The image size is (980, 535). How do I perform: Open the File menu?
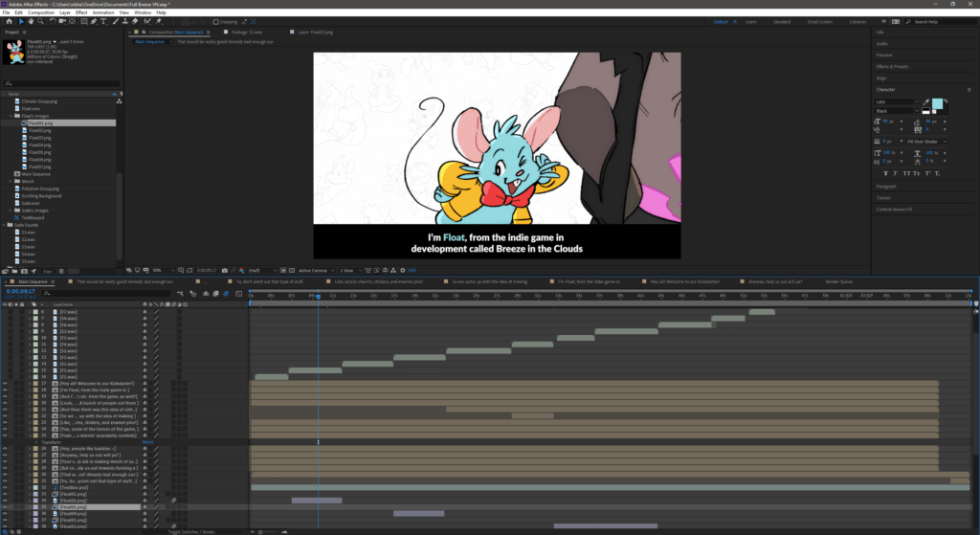[x=6, y=12]
